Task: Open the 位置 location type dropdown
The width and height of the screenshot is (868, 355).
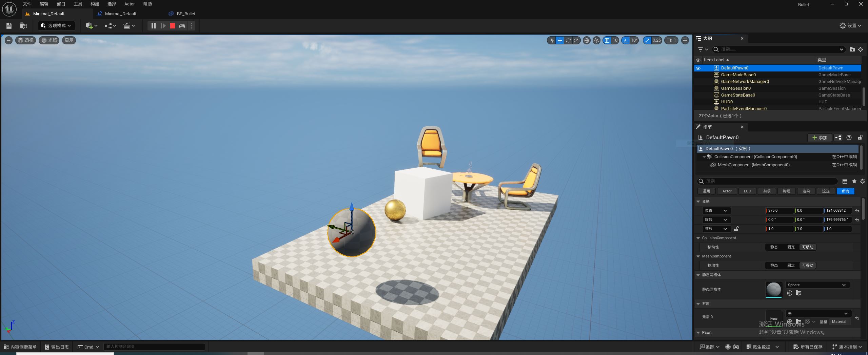Action: 716,211
